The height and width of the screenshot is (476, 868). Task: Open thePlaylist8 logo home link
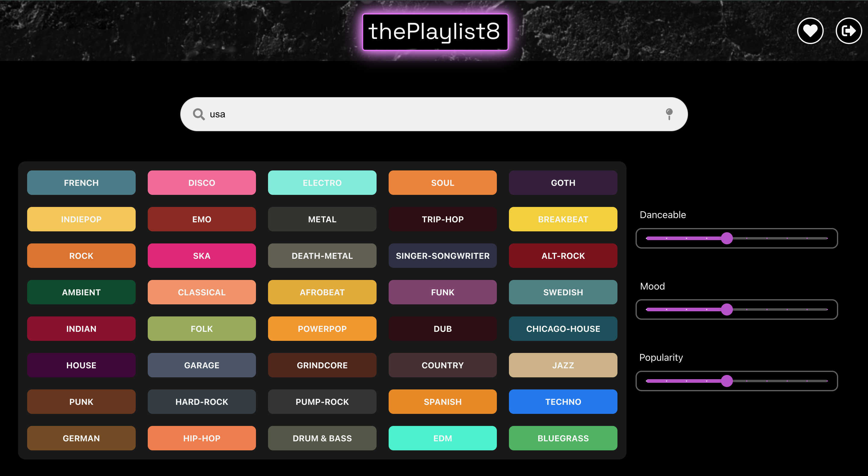click(435, 32)
